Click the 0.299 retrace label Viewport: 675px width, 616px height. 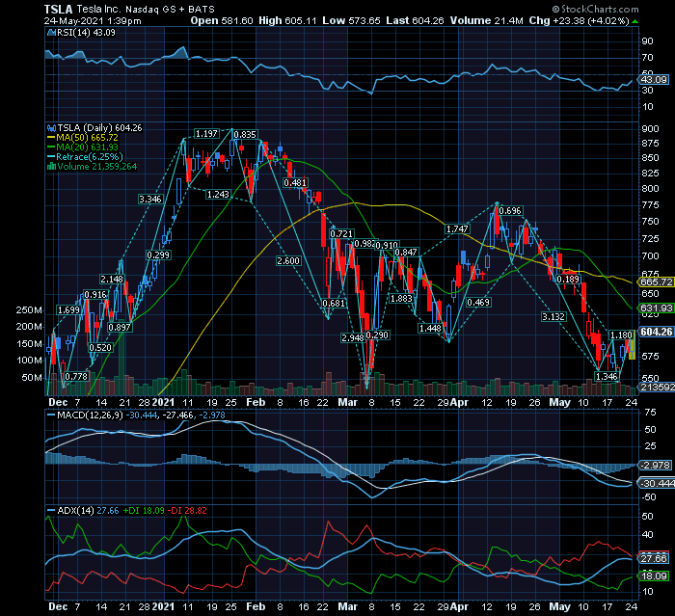point(158,254)
